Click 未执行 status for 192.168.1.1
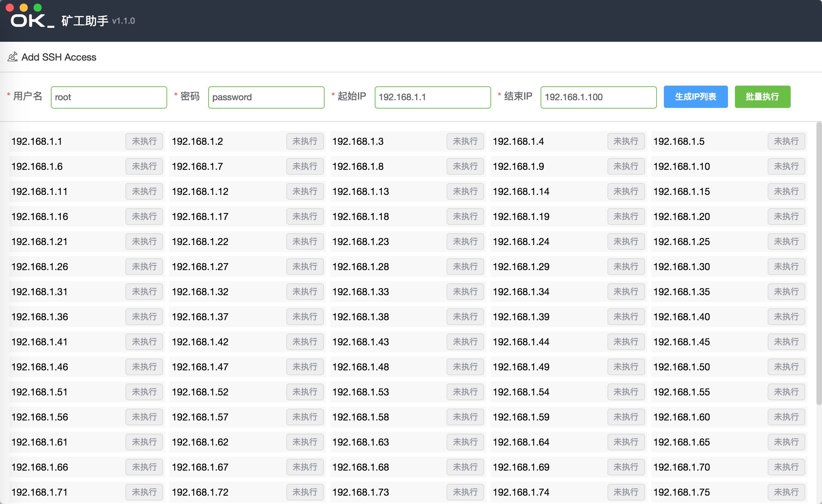 point(144,141)
